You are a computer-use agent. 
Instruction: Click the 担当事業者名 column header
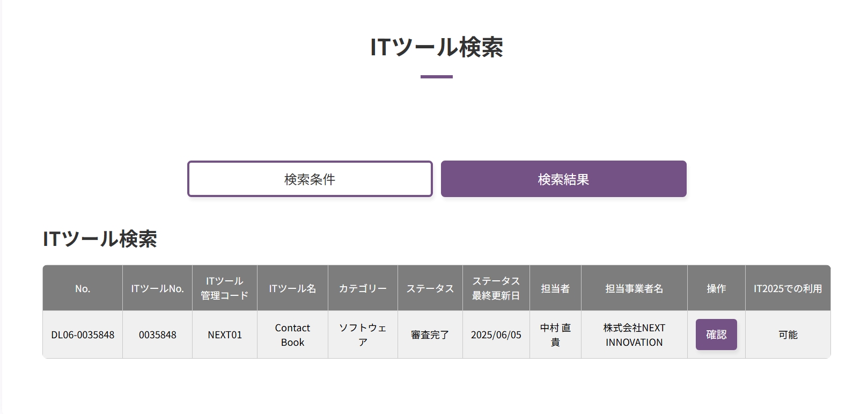[634, 288]
